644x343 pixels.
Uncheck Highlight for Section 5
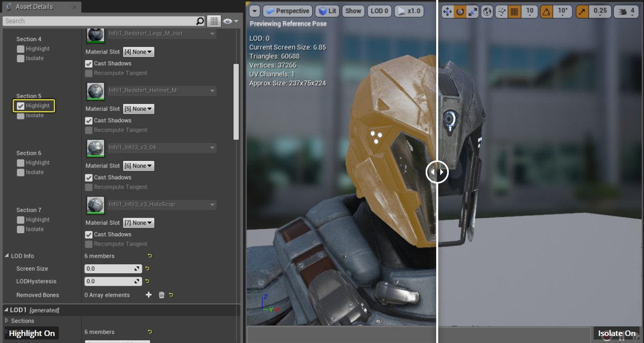(21, 106)
